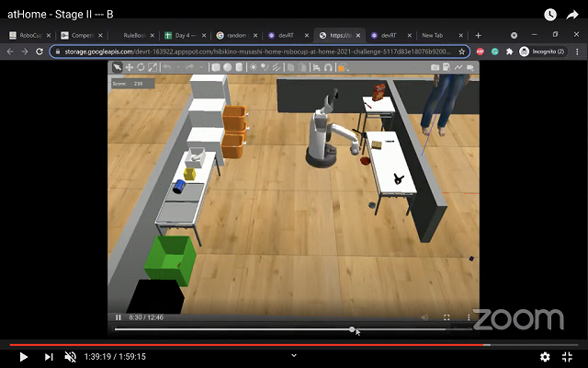The width and height of the screenshot is (588, 368).
Task: Click the atHome - Stage II video title
Action: click(61, 15)
